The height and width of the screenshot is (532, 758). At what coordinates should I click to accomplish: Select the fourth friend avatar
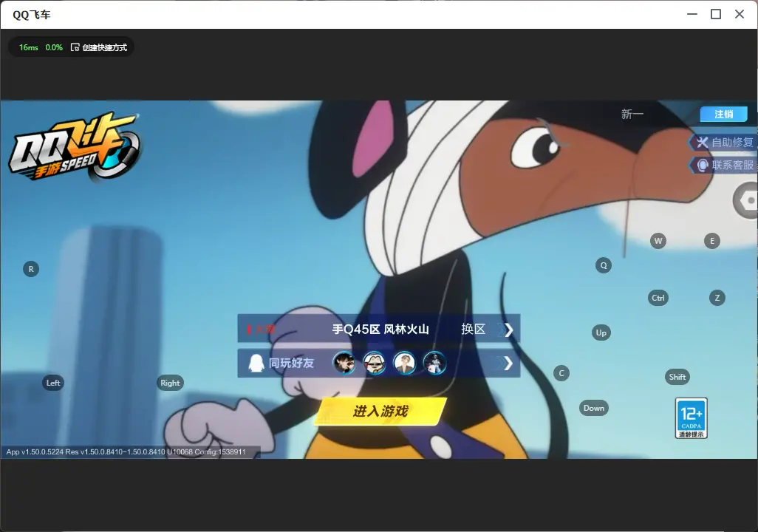coord(434,363)
